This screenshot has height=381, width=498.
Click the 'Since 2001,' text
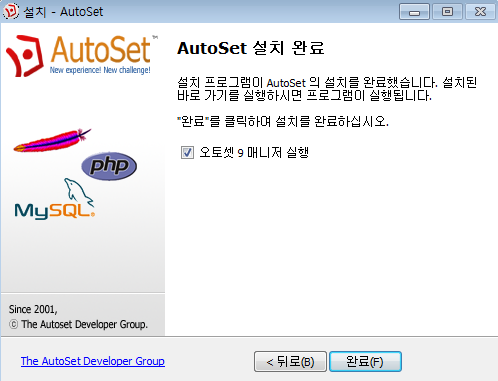pyautogui.click(x=33, y=309)
